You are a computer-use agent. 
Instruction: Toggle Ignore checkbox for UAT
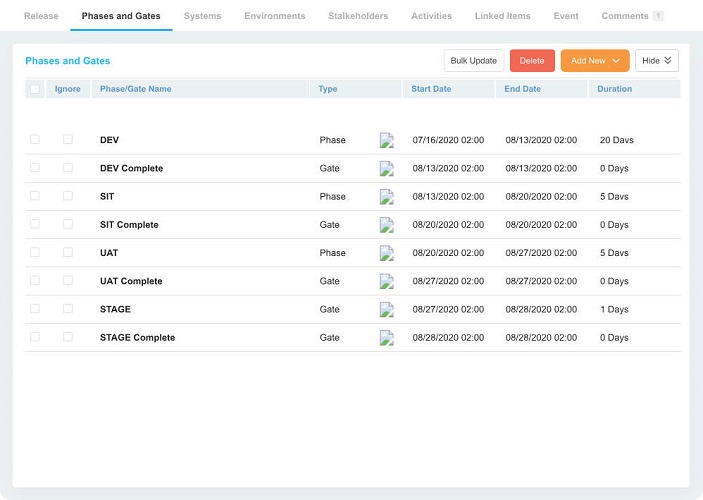[68, 252]
